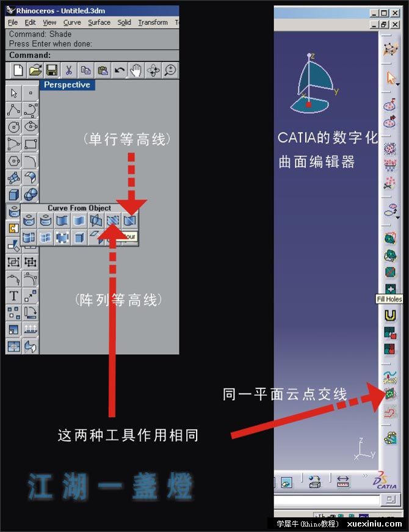Open the File menu in Rhinoceros
Viewport: 409px width, 532px height.
[x=13, y=23]
